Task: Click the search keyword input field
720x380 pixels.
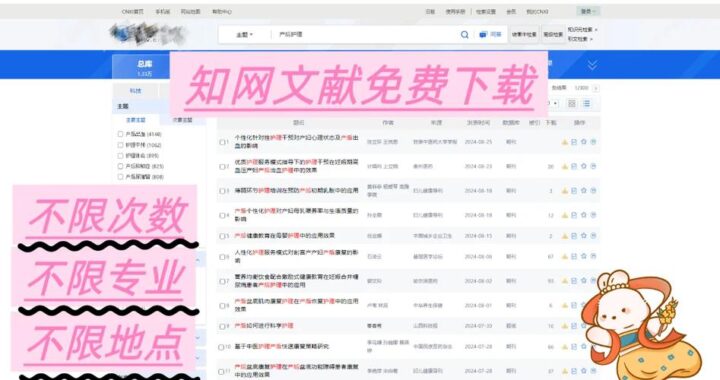Action: [x=365, y=34]
